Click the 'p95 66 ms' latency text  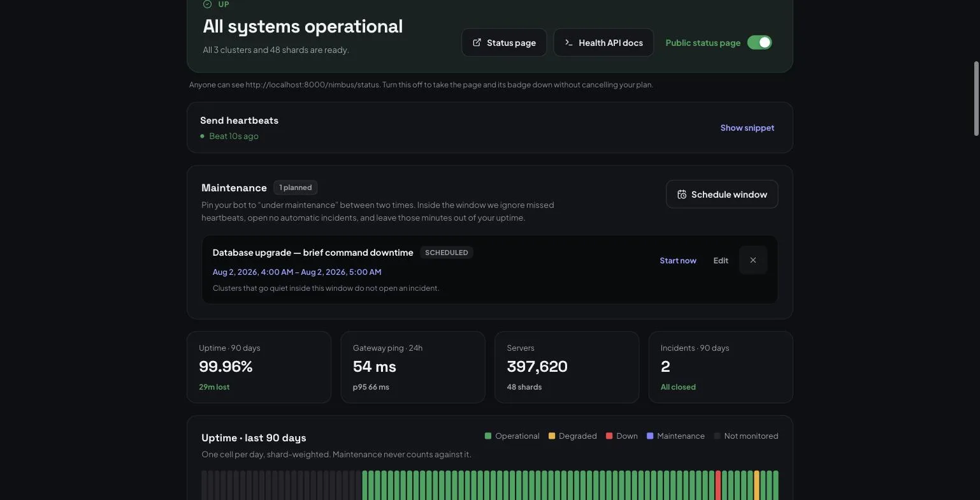[371, 387]
